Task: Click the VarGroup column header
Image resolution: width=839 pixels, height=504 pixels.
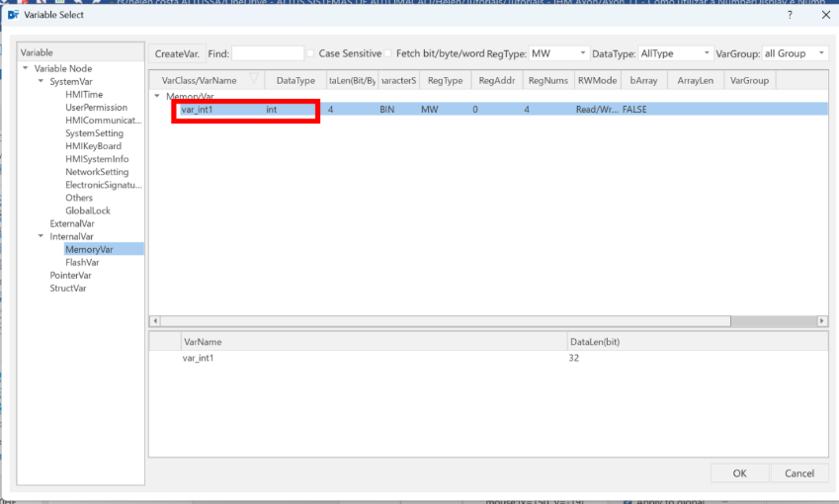Action: pyautogui.click(x=749, y=80)
